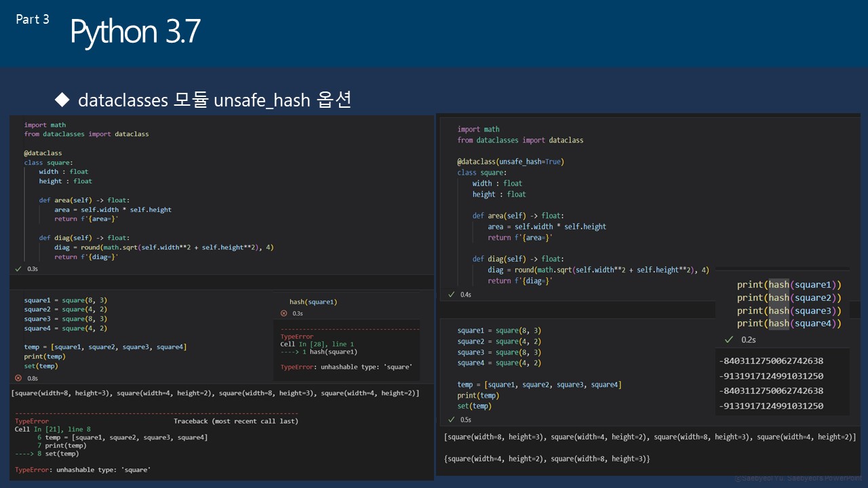The width and height of the screenshot is (868, 488).
Task: Click the "7 print(temp)" traceback line
Action: pos(62,445)
